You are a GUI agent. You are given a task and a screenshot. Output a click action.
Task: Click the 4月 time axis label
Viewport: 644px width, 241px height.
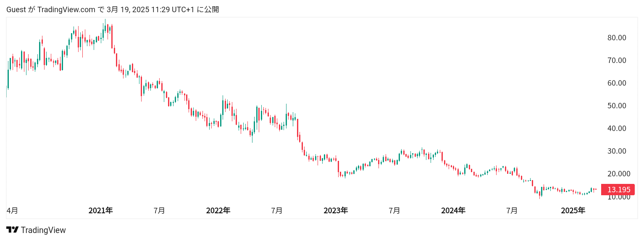pyautogui.click(x=12, y=211)
